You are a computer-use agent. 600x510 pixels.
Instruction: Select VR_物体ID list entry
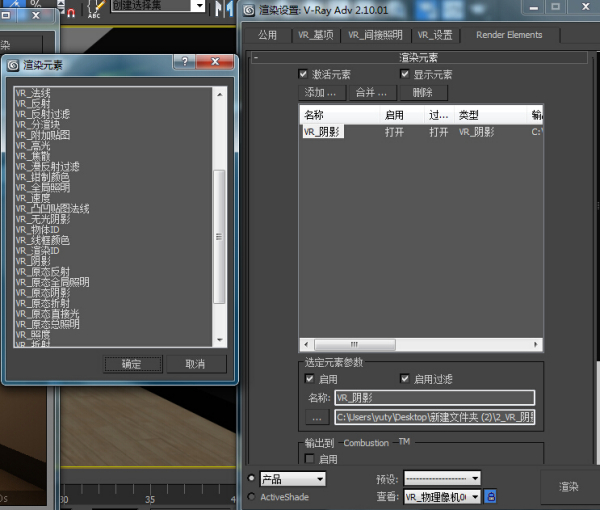38,230
